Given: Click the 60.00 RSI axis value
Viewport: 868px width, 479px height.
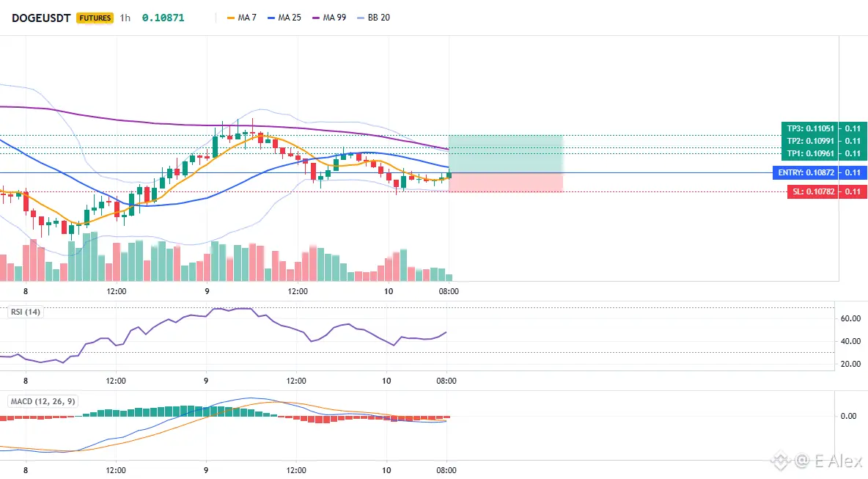Looking at the screenshot, I should pos(850,318).
